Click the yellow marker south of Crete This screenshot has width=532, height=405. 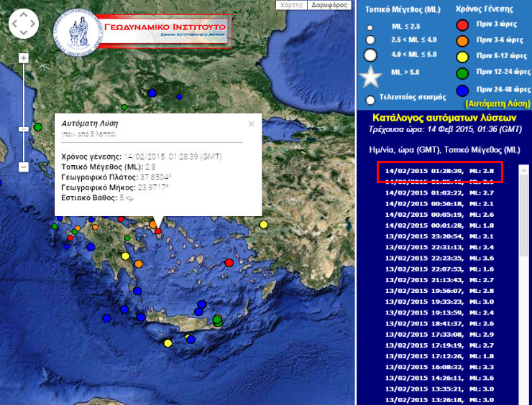[168, 343]
